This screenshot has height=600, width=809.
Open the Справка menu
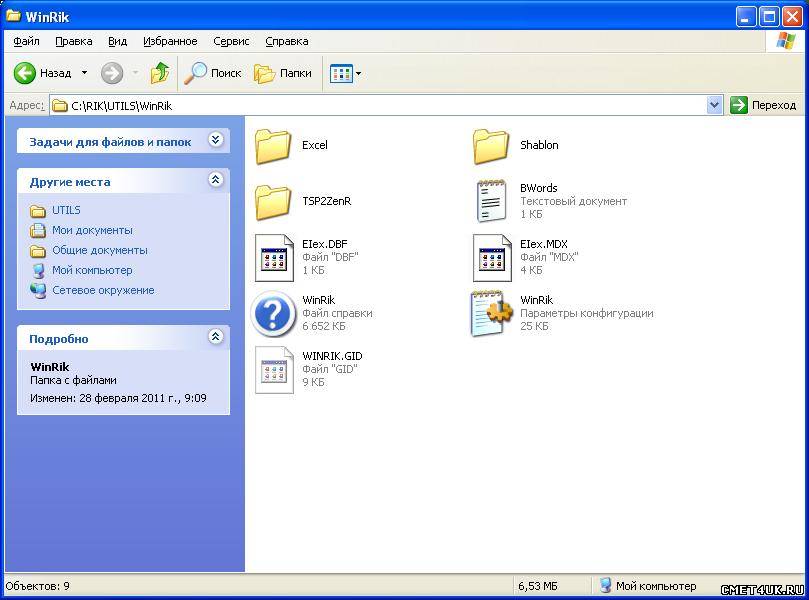coord(287,41)
